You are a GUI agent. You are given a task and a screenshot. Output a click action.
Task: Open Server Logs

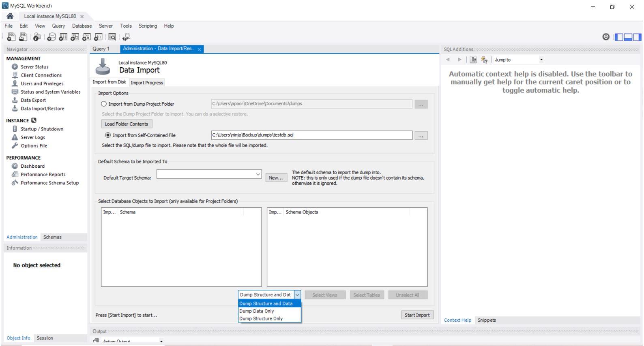pos(33,137)
